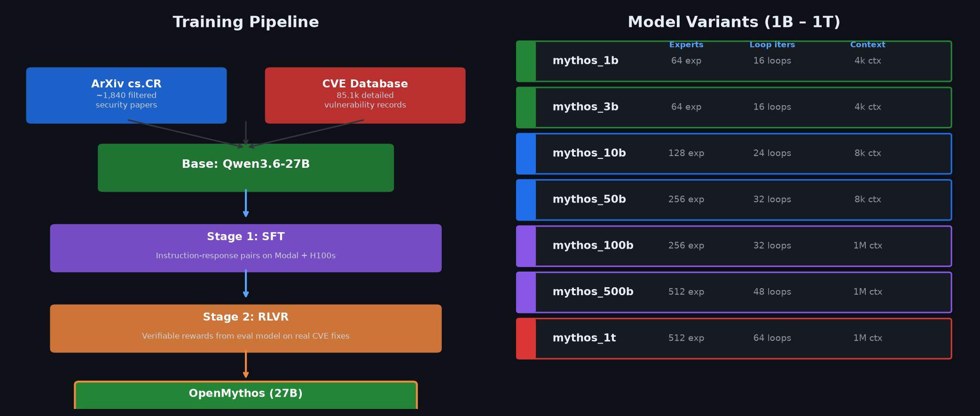Image resolution: width=980 pixels, height=416 pixels.
Task: Click '64 exp' in the mythos_1b row
Action: (686, 61)
